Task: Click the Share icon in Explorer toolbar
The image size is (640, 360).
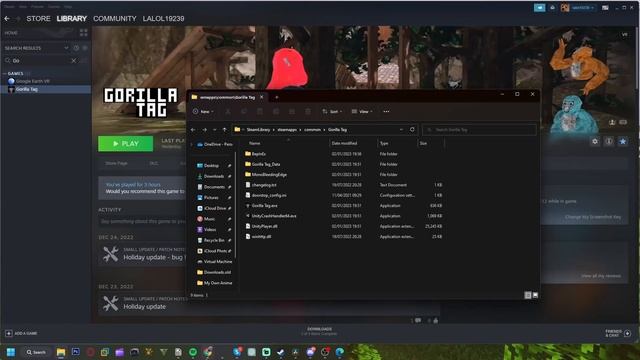Action: (292, 111)
